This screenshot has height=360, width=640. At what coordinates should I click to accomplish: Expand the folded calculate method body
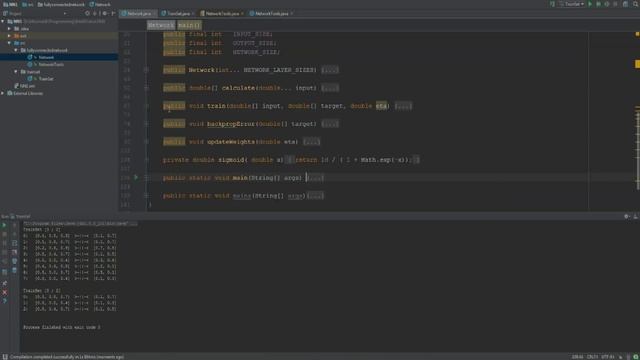point(329,88)
